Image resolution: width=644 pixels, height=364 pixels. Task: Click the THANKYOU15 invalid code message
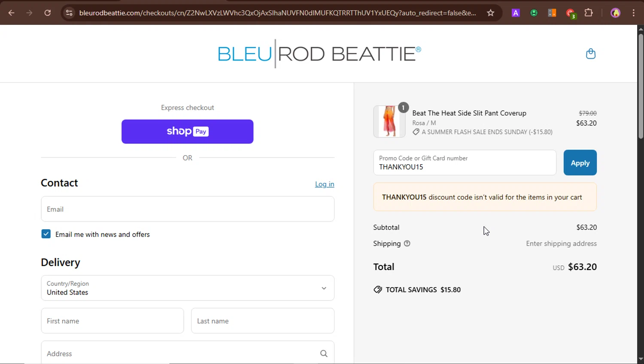point(485,197)
